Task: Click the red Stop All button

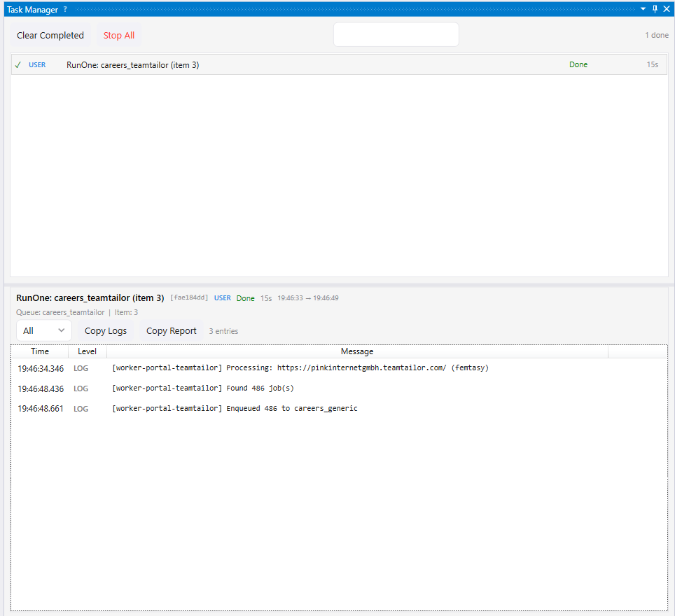Action: tap(119, 35)
